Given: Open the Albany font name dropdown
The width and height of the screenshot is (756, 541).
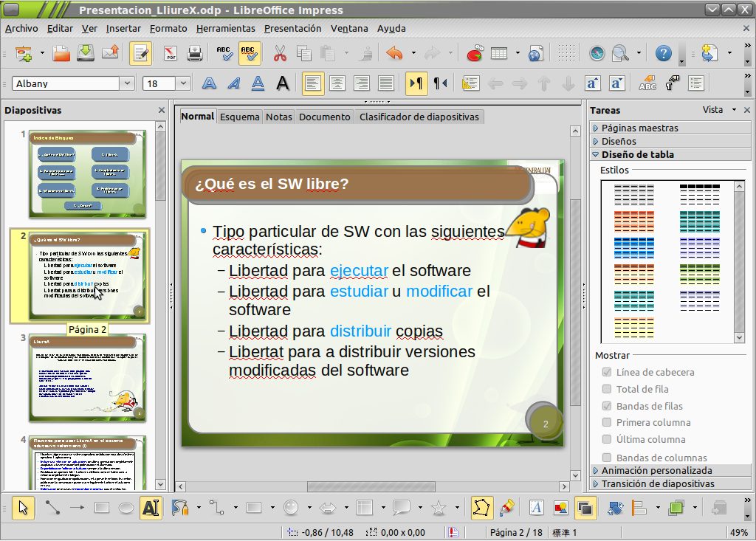Looking at the screenshot, I should (127, 83).
